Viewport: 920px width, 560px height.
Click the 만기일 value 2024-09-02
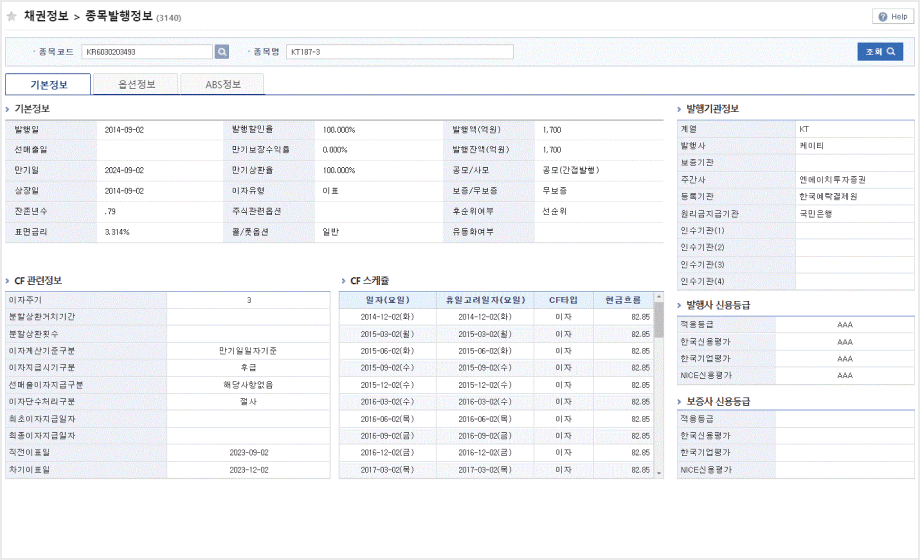(124, 170)
